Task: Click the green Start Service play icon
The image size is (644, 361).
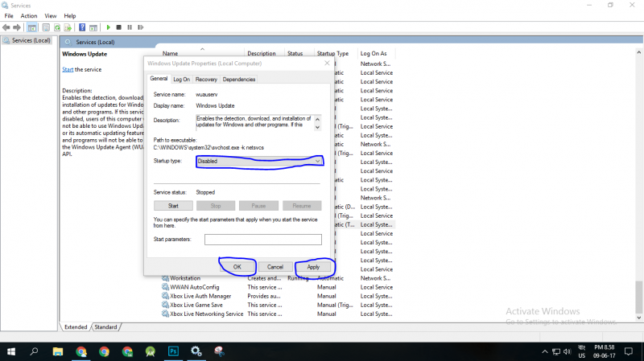Action: 108,27
